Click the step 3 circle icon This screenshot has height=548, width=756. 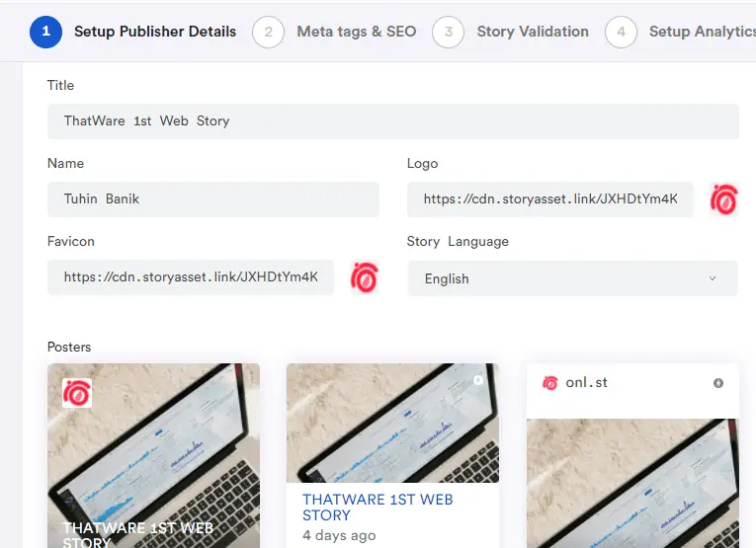pos(449,32)
